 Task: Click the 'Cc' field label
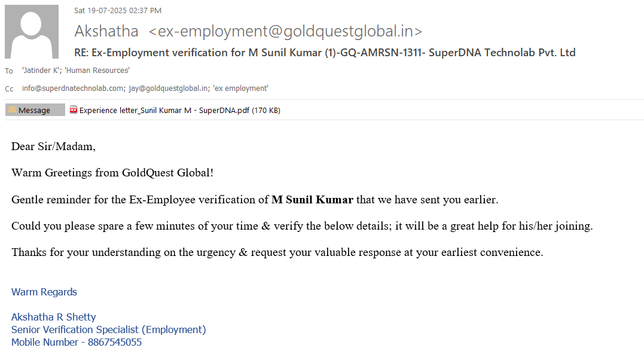[x=9, y=89]
